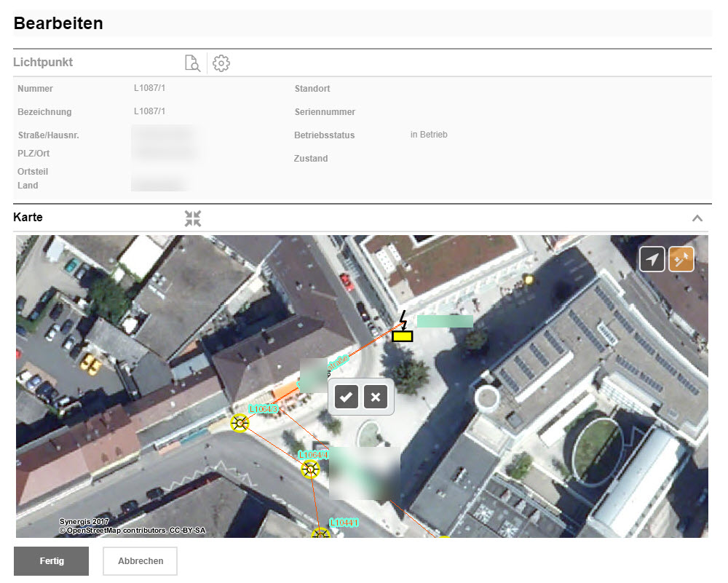The width and height of the screenshot is (728, 583).
Task: Open OpenStreetMap contributors attribution link
Action: coord(115,531)
